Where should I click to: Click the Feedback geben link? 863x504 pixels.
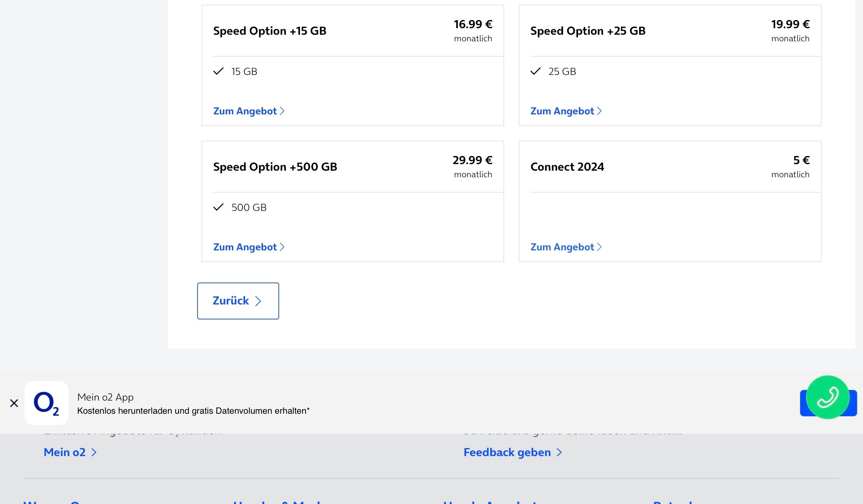coord(507,452)
